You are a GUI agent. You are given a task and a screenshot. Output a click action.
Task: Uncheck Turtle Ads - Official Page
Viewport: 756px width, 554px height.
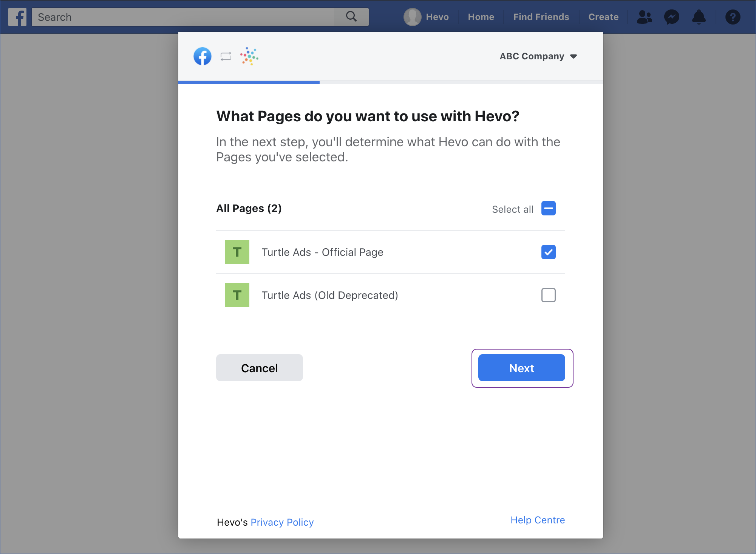[x=548, y=252]
